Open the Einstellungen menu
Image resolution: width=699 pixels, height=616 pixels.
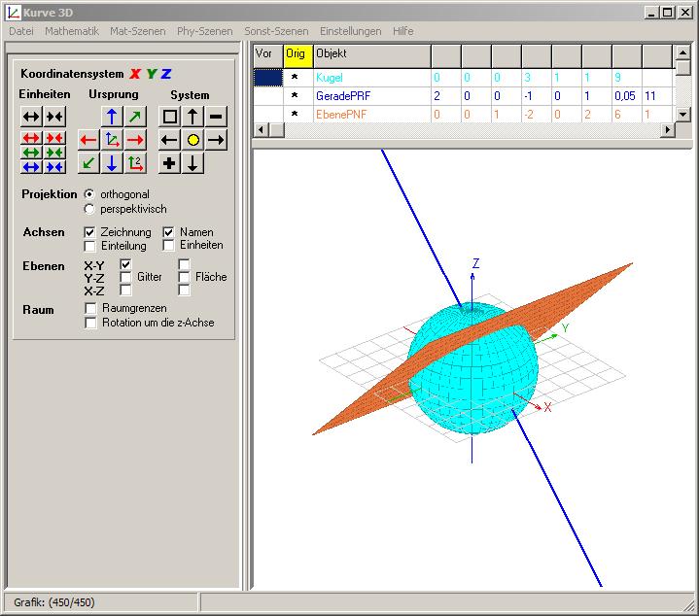(x=350, y=31)
